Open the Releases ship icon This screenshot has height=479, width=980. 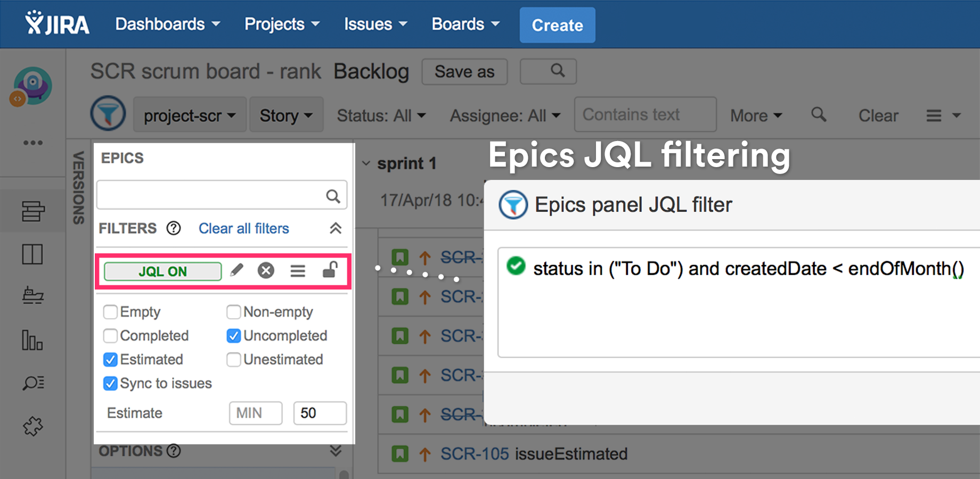coord(33,295)
